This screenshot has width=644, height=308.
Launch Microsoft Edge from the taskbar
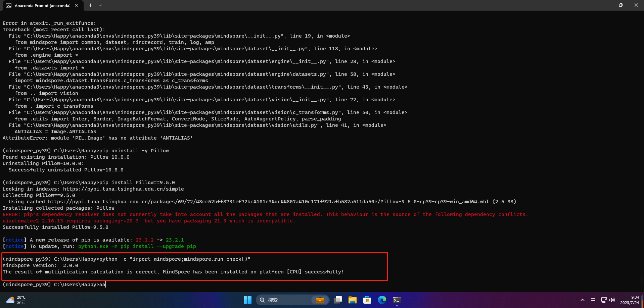382,300
